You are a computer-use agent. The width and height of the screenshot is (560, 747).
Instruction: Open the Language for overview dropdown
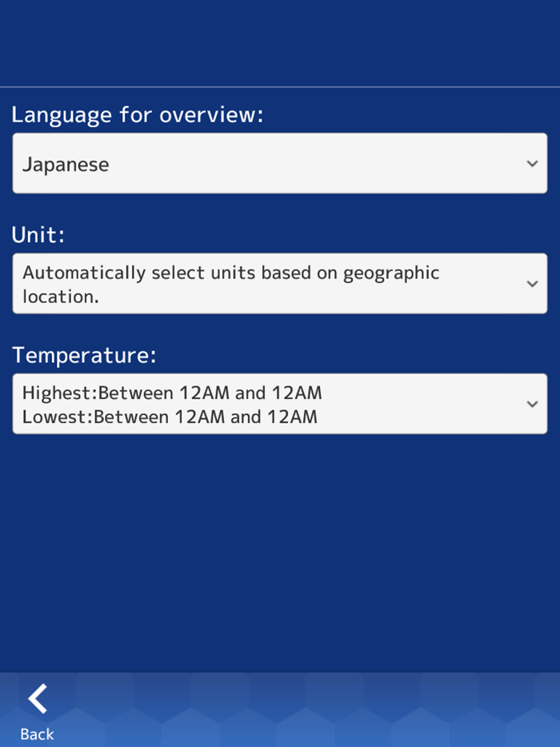point(279,163)
